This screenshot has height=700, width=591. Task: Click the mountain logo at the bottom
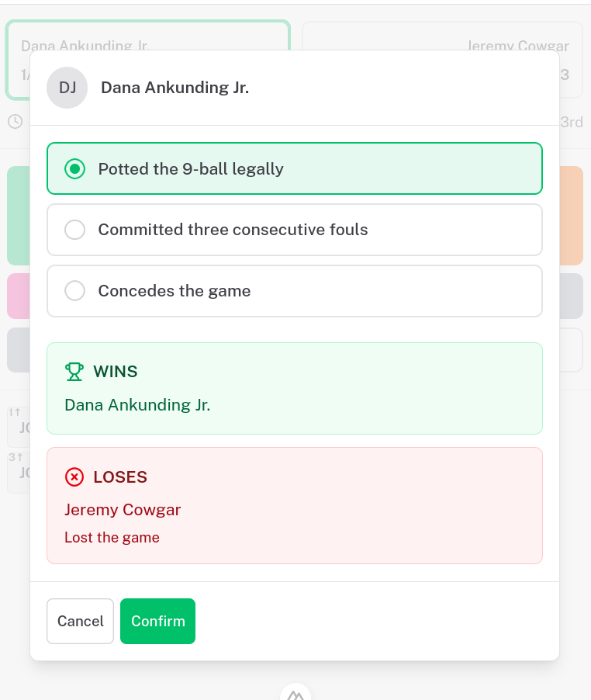[x=295, y=693]
